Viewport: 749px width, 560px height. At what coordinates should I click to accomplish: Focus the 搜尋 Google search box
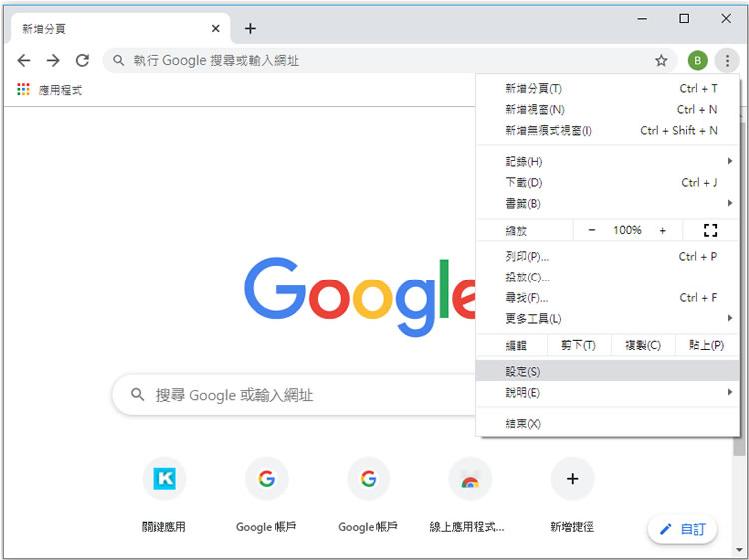point(294,395)
